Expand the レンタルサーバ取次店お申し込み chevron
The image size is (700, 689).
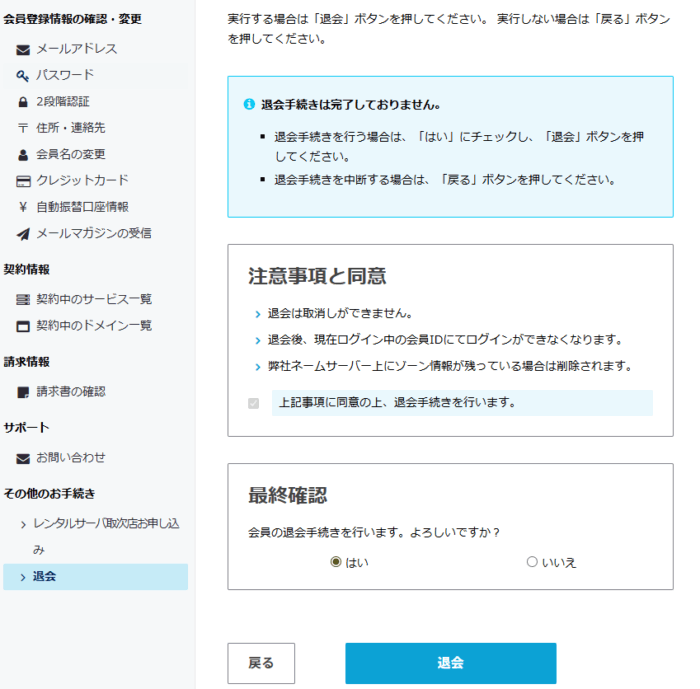(x=24, y=524)
